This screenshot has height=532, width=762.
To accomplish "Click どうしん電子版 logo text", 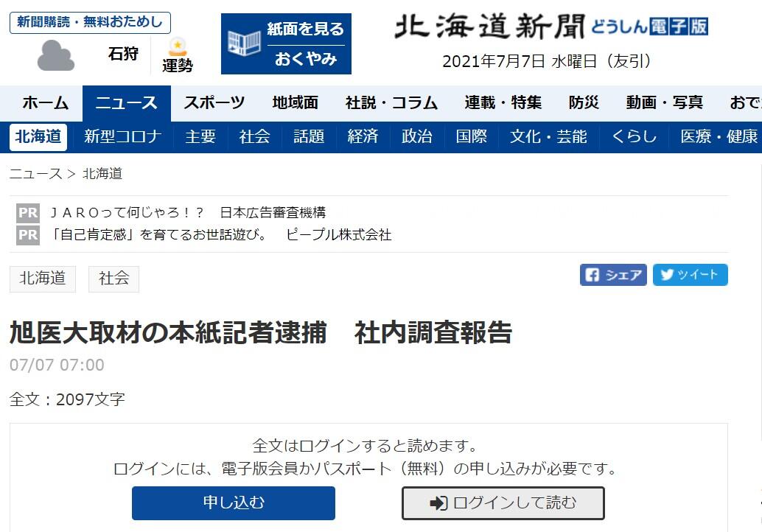I will click(x=649, y=27).
